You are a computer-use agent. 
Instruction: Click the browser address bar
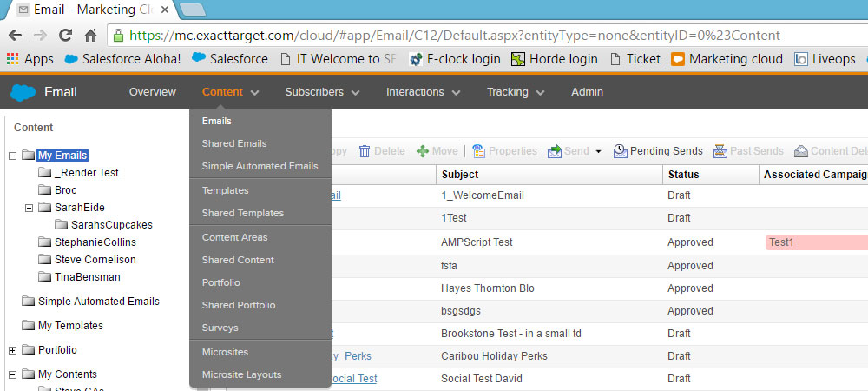coord(487,36)
